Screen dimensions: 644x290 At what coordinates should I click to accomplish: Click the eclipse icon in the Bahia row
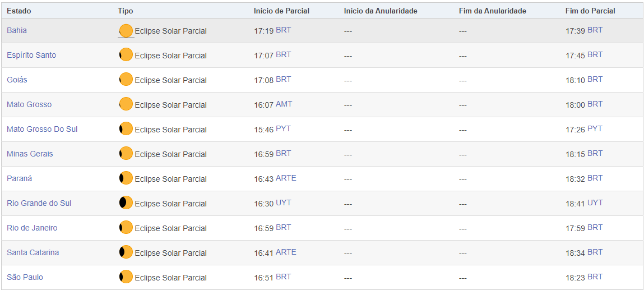point(126,31)
